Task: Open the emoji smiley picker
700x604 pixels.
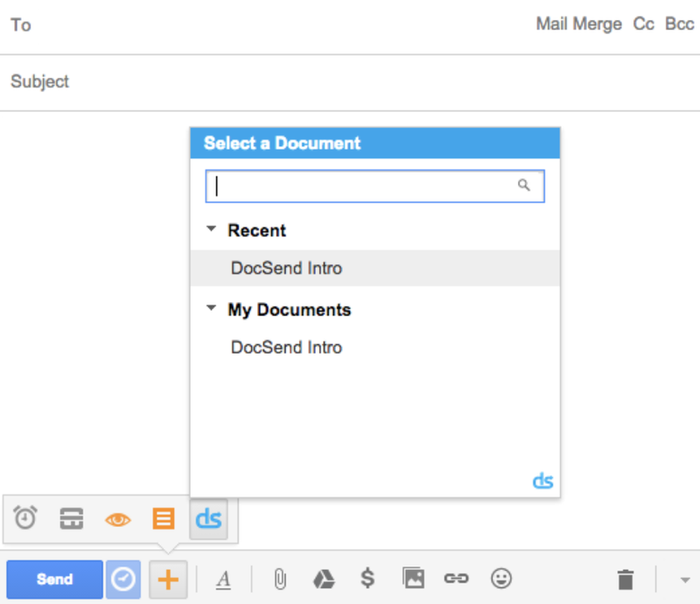Action: (500, 579)
